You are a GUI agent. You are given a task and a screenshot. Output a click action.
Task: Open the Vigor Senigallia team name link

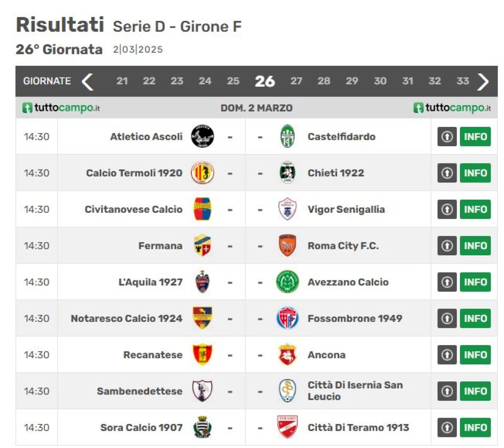click(346, 209)
